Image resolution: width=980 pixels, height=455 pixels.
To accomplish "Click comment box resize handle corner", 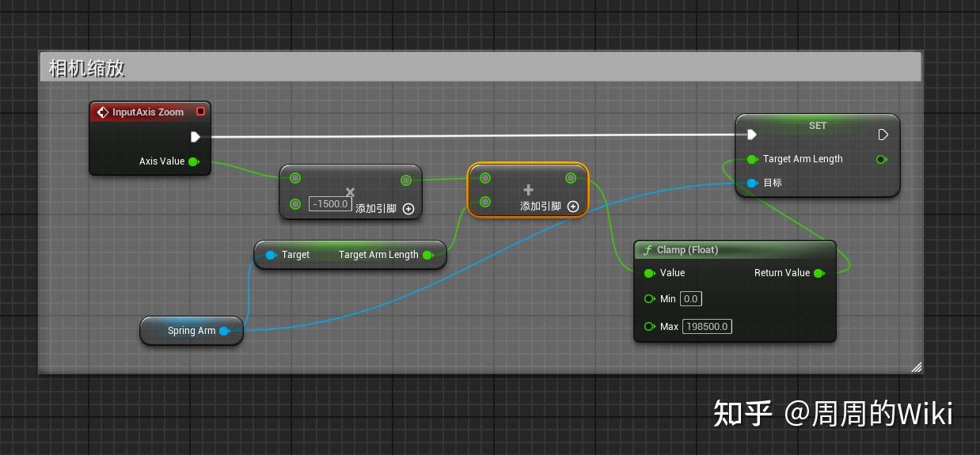I will tap(916, 366).
